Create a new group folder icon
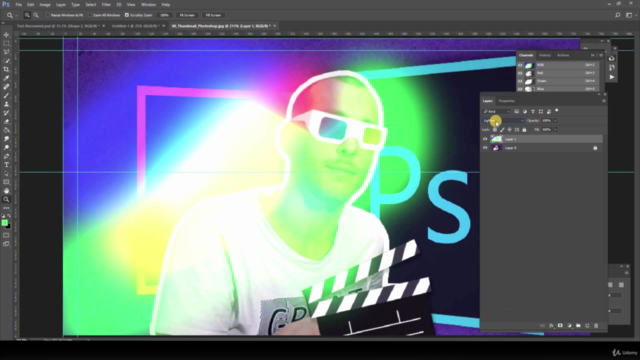640x360 pixels. click(578, 326)
